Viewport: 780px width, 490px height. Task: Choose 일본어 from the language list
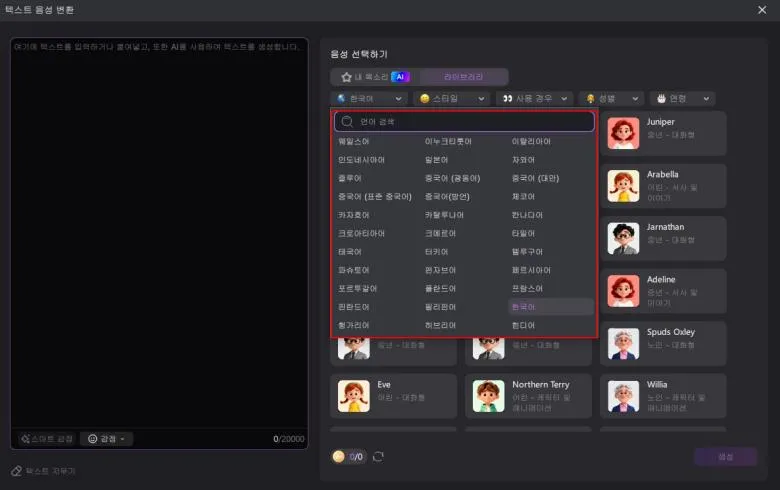click(436, 160)
